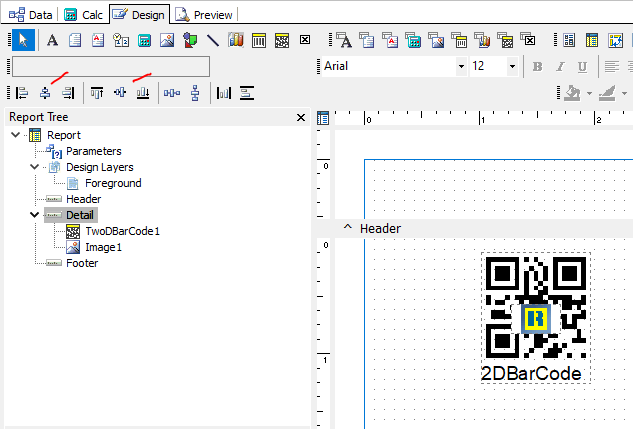The image size is (633, 429).
Task: Toggle Bold formatting
Action: pos(537,67)
